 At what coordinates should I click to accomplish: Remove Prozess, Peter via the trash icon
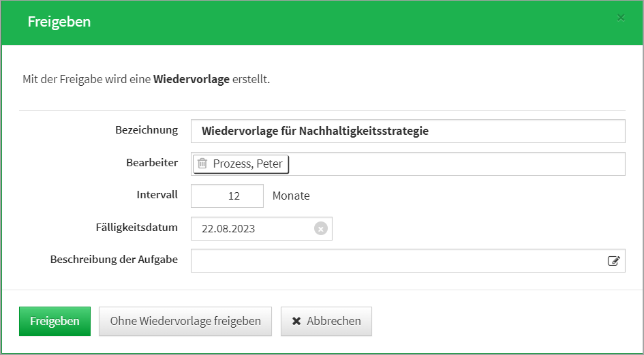(202, 164)
